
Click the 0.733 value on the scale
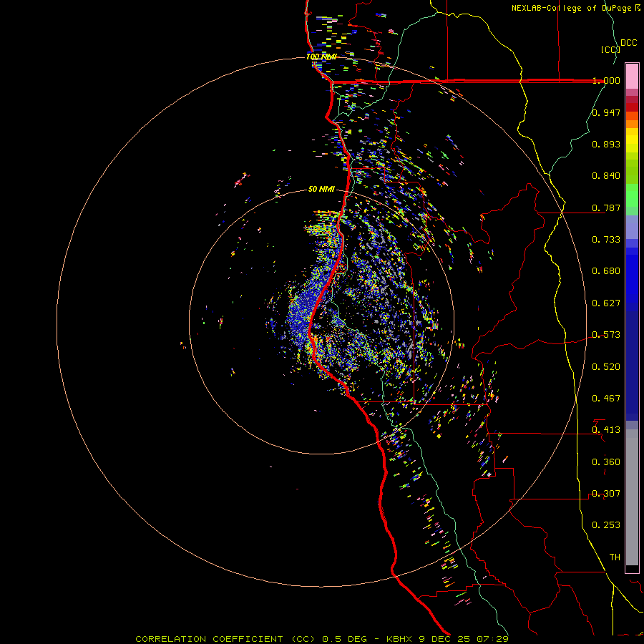606,240
